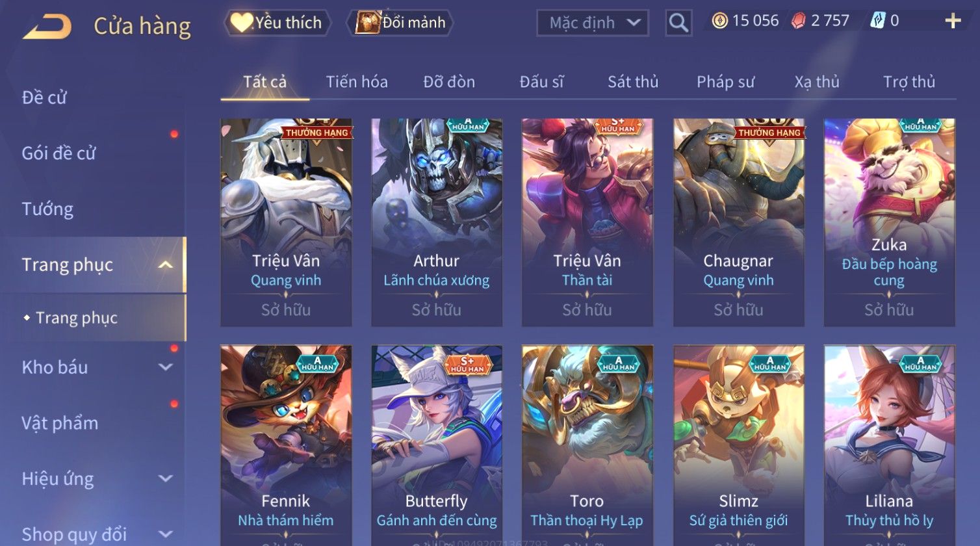This screenshot has height=546, width=980.
Task: Select the Pháp sư tab
Action: pos(725,82)
